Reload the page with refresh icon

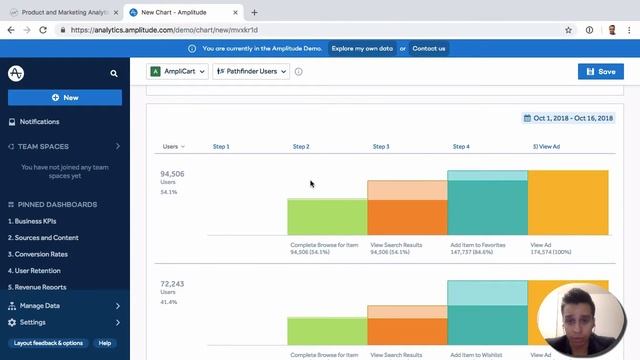click(43, 30)
